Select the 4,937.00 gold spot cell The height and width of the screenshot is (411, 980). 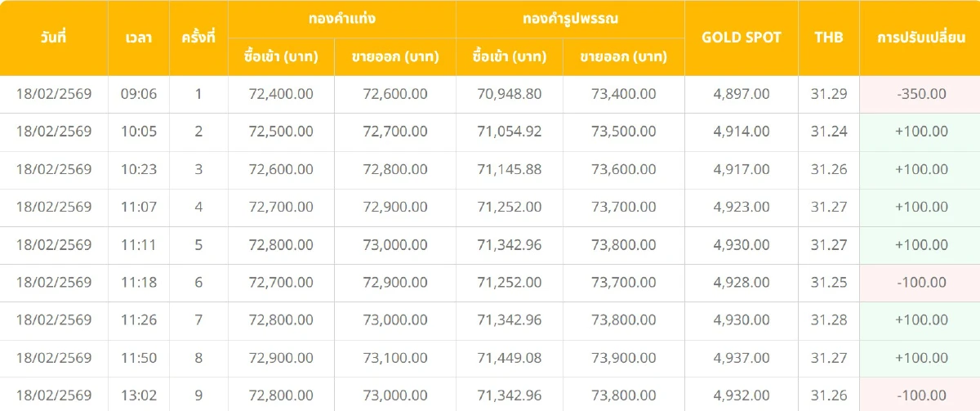click(x=742, y=358)
